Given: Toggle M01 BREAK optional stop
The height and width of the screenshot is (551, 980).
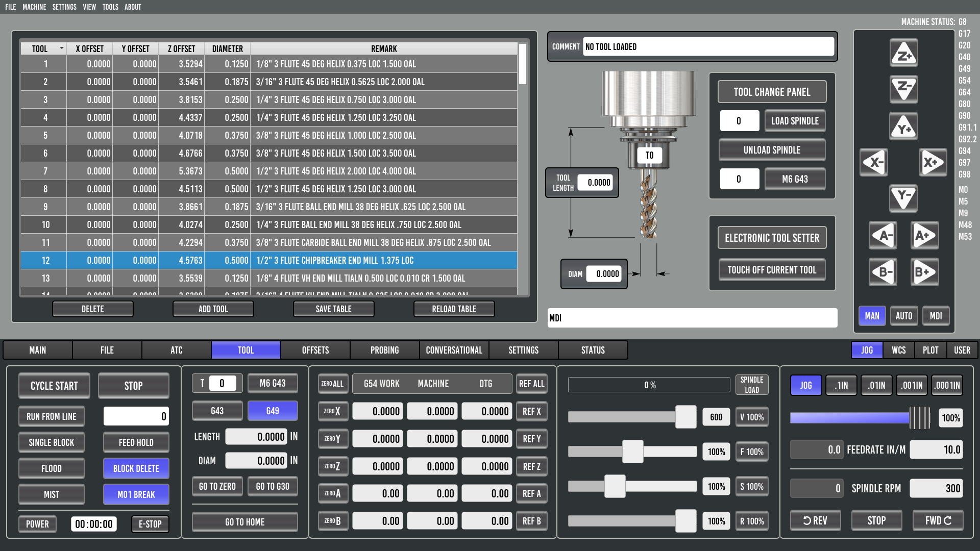Looking at the screenshot, I should point(136,494).
